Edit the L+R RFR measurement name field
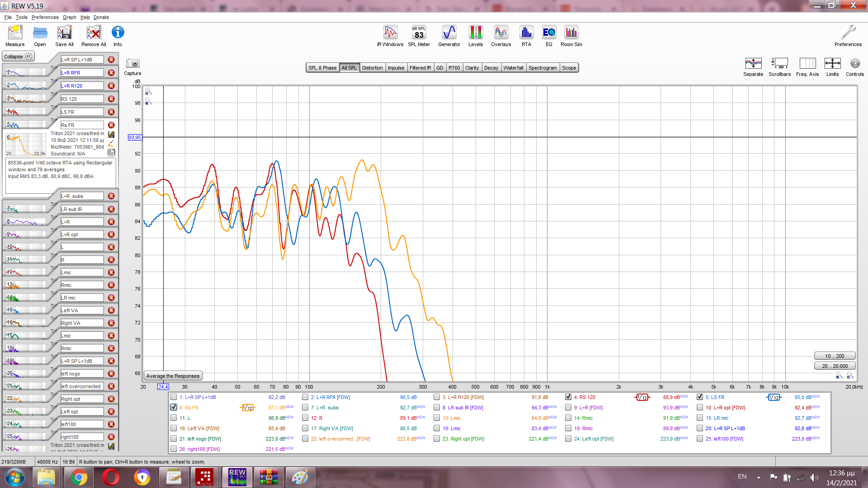This screenshot has width=868, height=488. pyautogui.click(x=82, y=73)
